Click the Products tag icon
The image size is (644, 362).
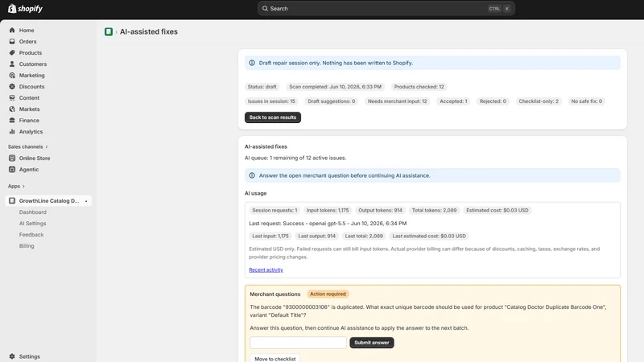pyautogui.click(x=12, y=52)
